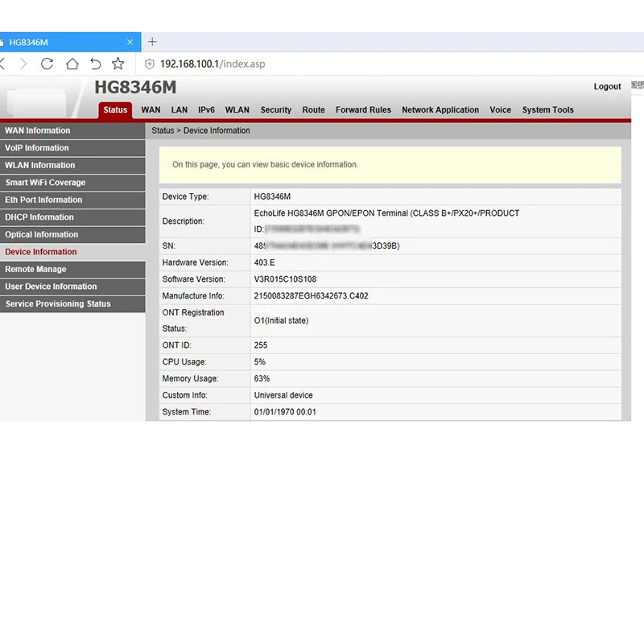Select Service Provisioning Status in sidebar

72,304
